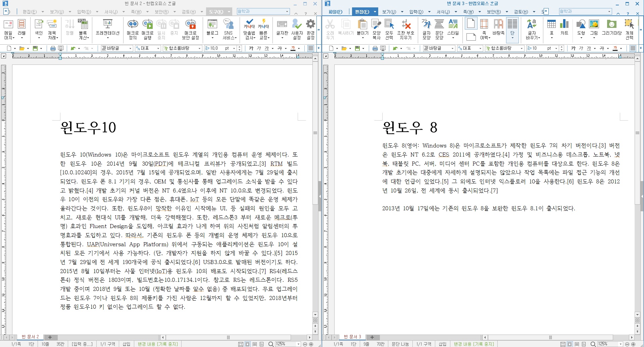Screen dimensions: 644x347
Task: Click zoom-in plus in left status bar
Action: point(311,344)
